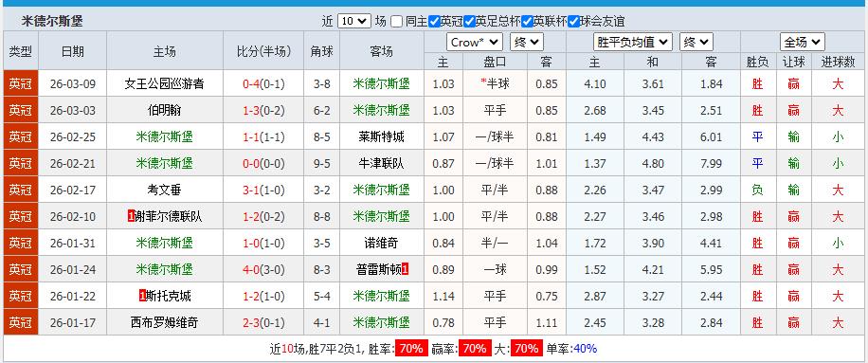Toggle the 同主 checkbox

(396, 22)
